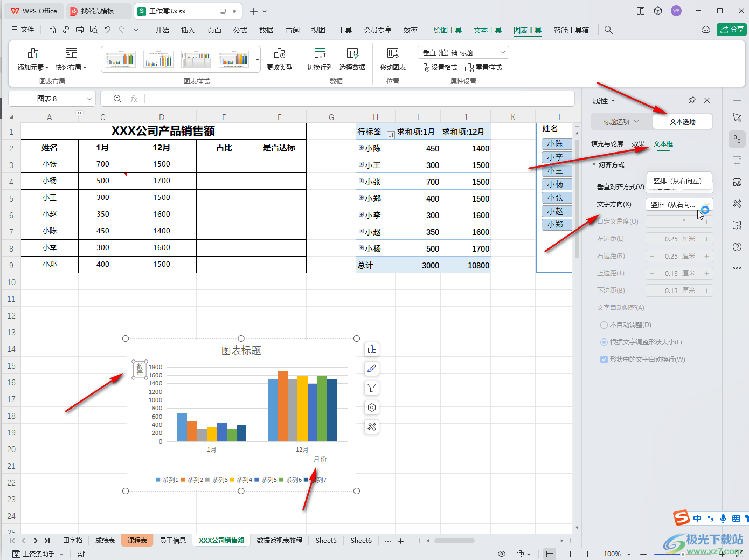Click the more options ellipsis in sidebar

point(737,268)
